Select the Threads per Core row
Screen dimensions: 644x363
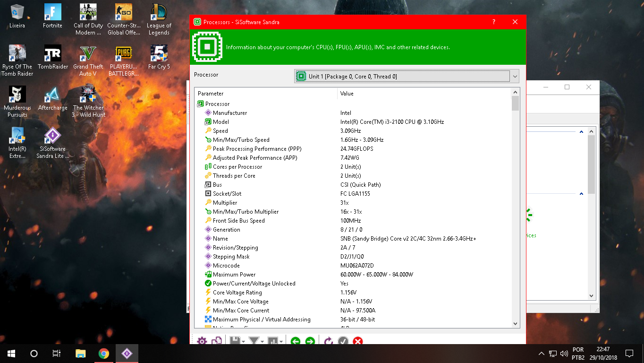(353, 176)
